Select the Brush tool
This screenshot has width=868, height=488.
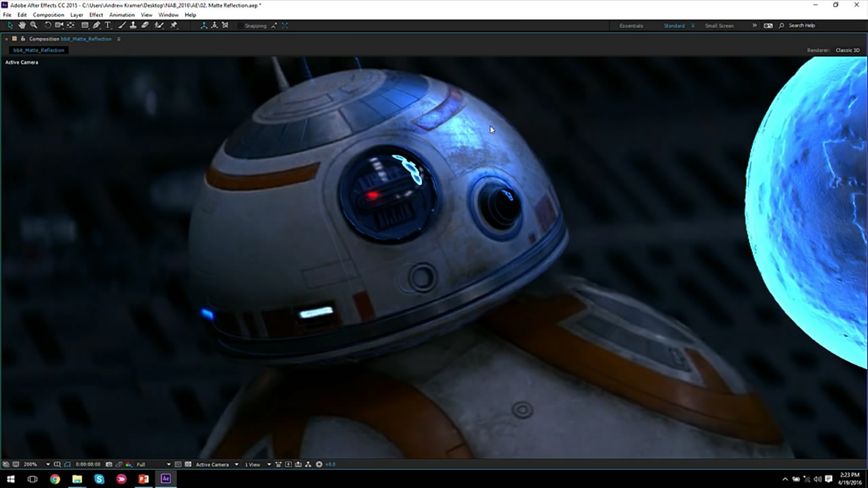tap(122, 25)
